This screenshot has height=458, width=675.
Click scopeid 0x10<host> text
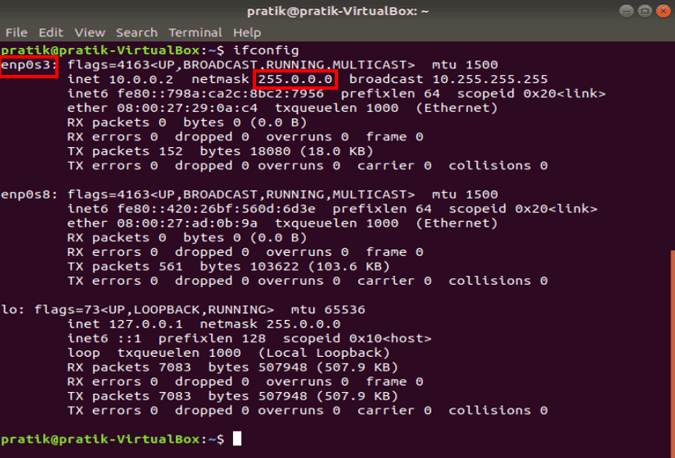(x=357, y=339)
